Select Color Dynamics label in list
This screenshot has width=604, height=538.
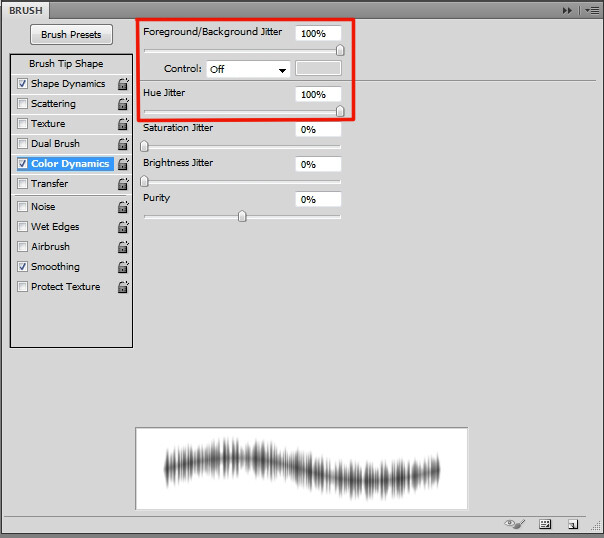coord(70,164)
